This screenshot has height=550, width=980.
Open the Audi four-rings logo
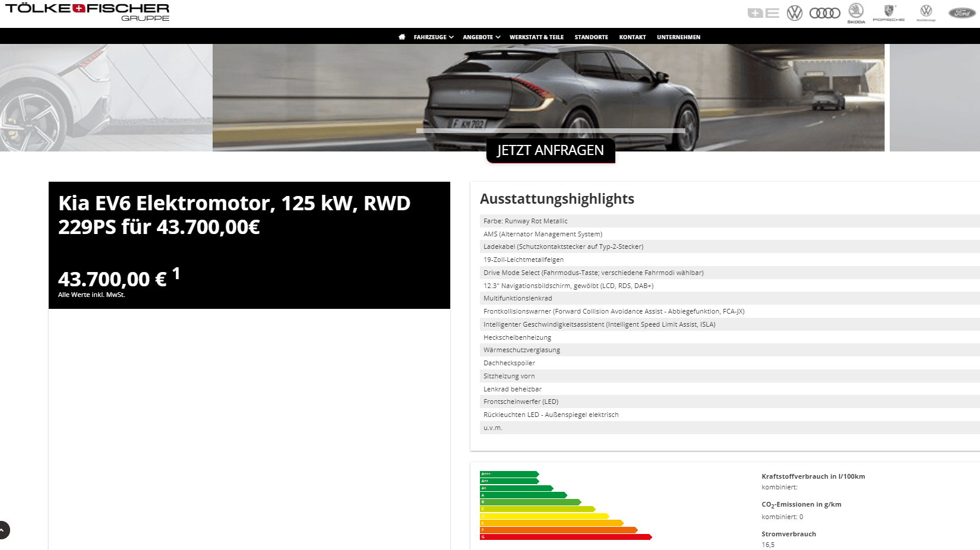(824, 13)
